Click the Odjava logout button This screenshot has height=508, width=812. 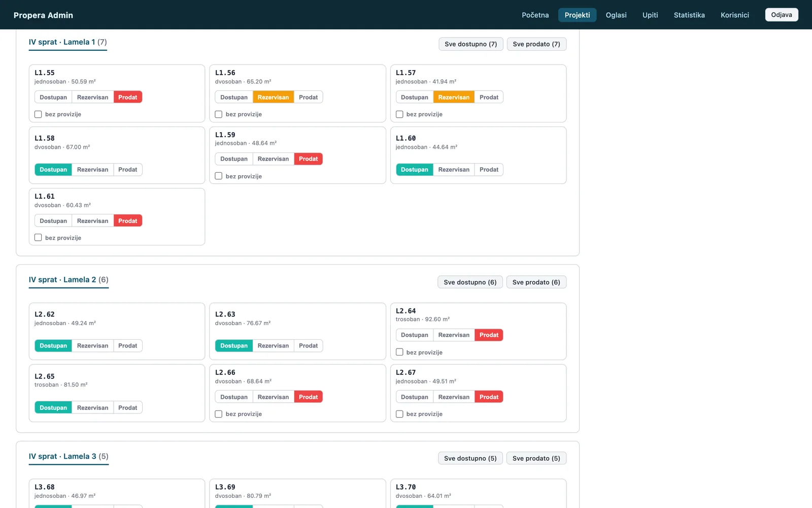pyautogui.click(x=782, y=15)
